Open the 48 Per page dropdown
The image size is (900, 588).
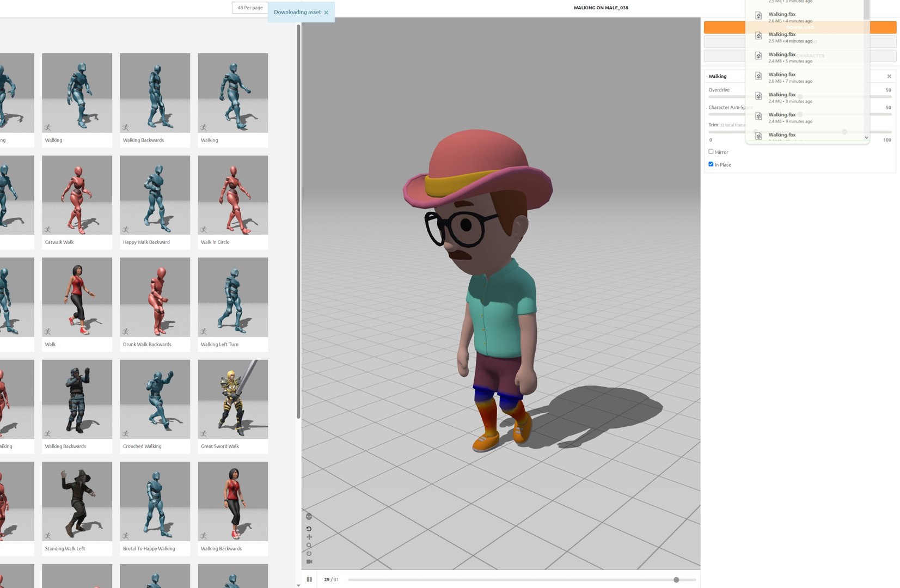coord(250,8)
